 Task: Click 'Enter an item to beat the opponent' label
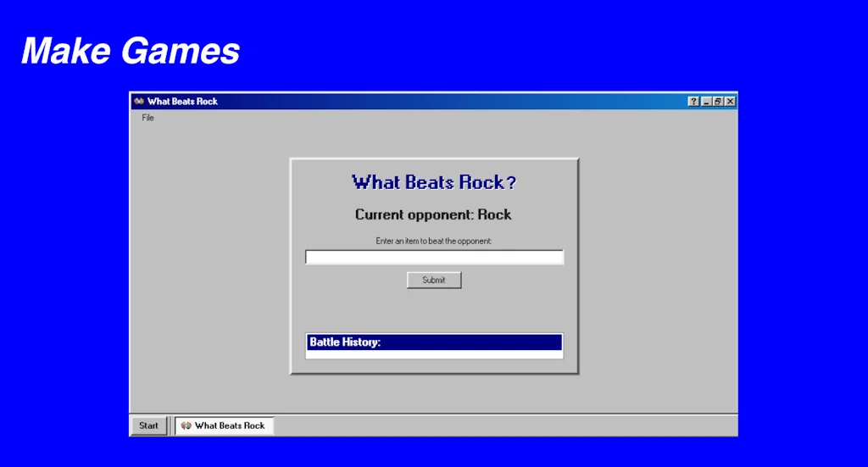[433, 242]
